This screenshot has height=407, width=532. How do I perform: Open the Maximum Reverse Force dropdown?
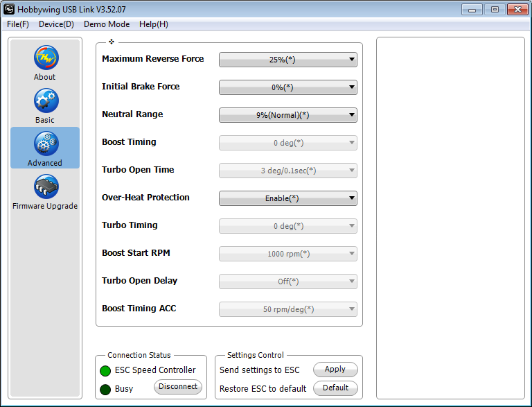tap(288, 60)
